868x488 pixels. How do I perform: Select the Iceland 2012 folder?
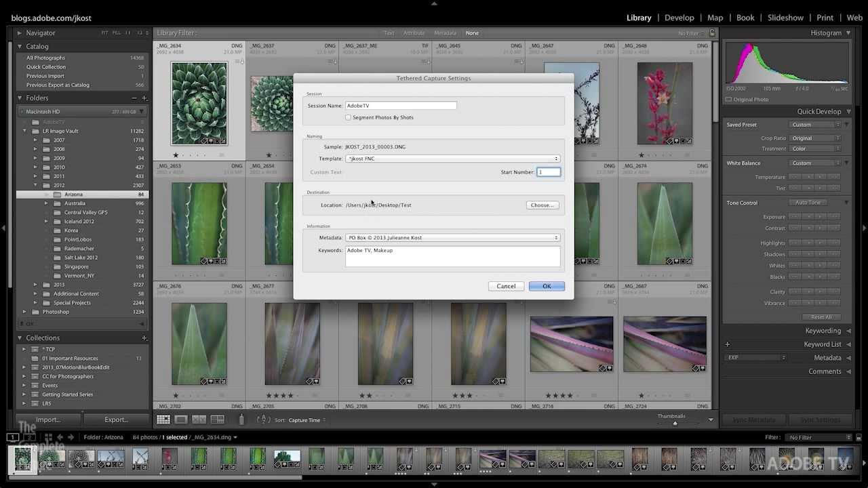click(79, 221)
